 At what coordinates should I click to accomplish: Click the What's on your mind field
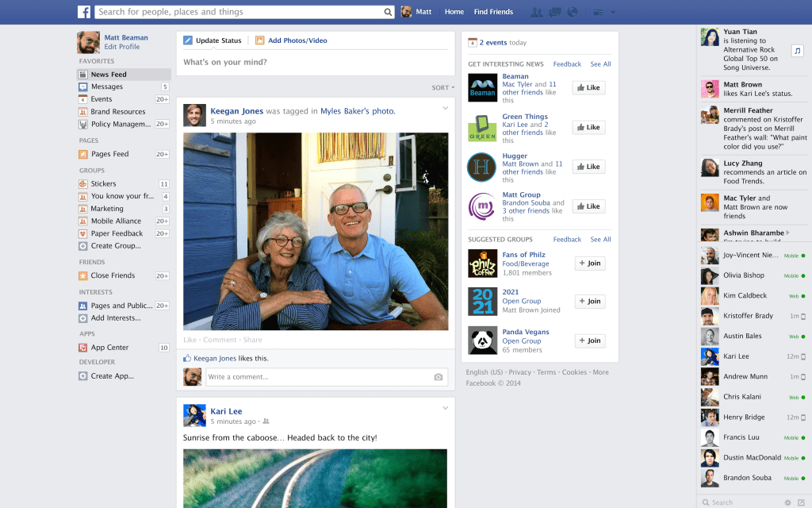[315, 63]
